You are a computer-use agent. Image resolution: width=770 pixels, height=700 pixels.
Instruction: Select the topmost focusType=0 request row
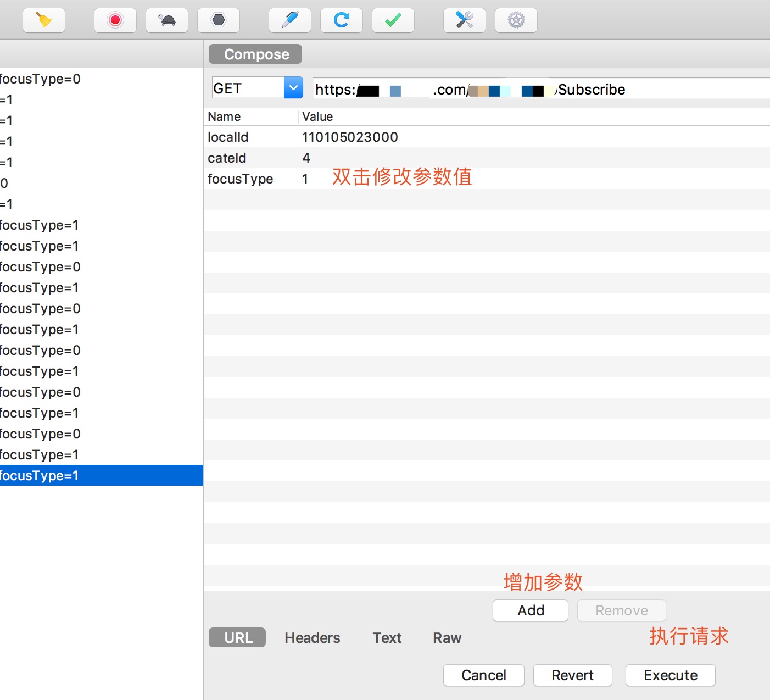click(102, 79)
